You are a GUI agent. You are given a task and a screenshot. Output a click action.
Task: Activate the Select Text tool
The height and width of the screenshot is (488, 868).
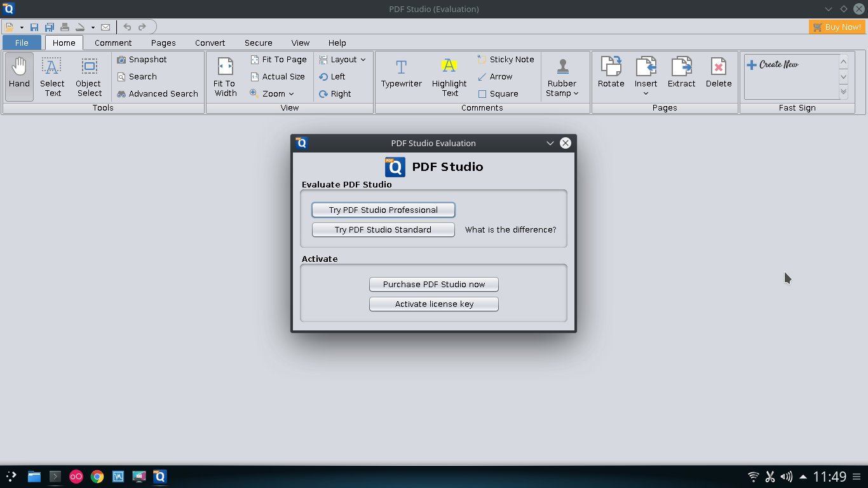52,77
